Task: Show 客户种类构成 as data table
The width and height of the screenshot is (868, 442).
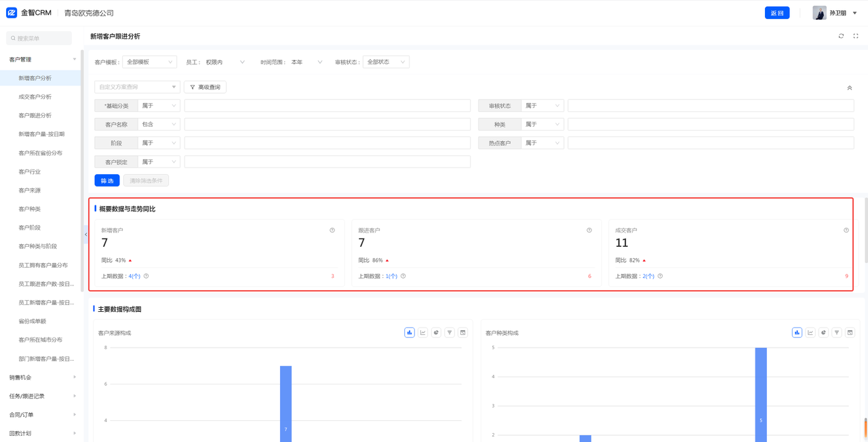Action: 850,333
